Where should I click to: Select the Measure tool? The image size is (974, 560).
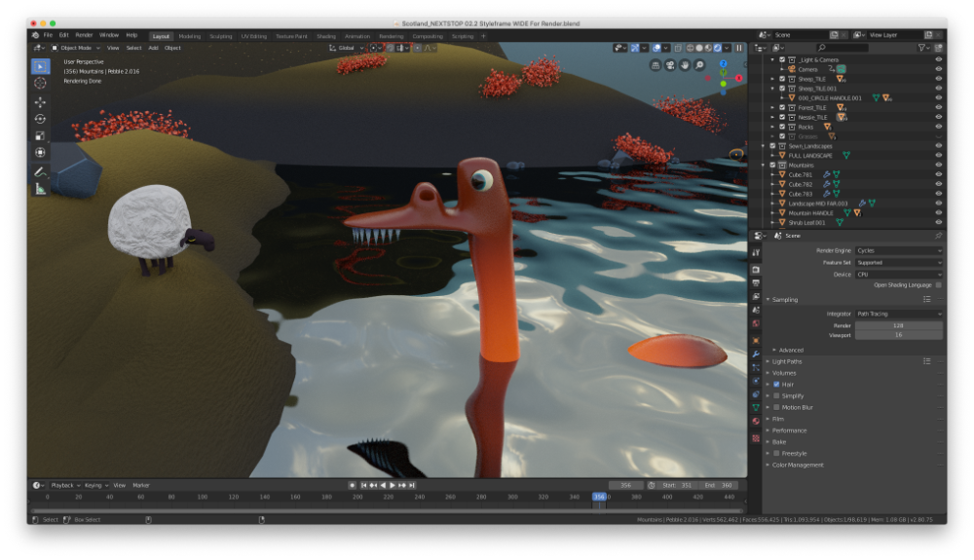(x=40, y=189)
